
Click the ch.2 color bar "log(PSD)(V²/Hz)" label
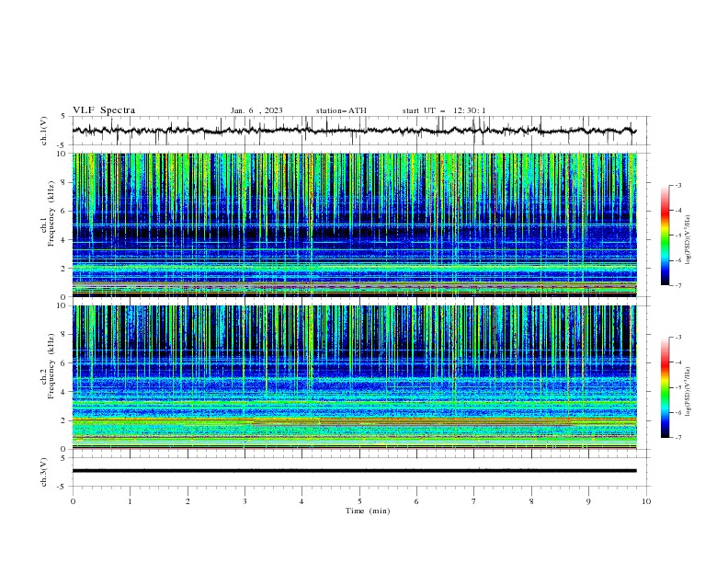pos(688,391)
